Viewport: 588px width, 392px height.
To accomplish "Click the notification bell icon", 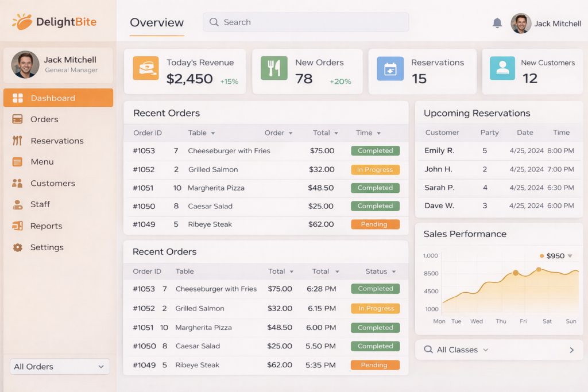I will click(497, 23).
